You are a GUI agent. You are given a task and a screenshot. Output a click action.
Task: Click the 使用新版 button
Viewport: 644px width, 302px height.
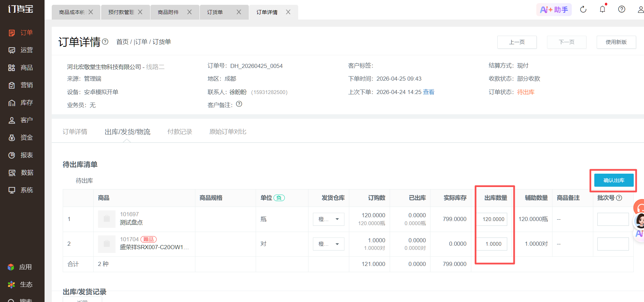point(616,42)
